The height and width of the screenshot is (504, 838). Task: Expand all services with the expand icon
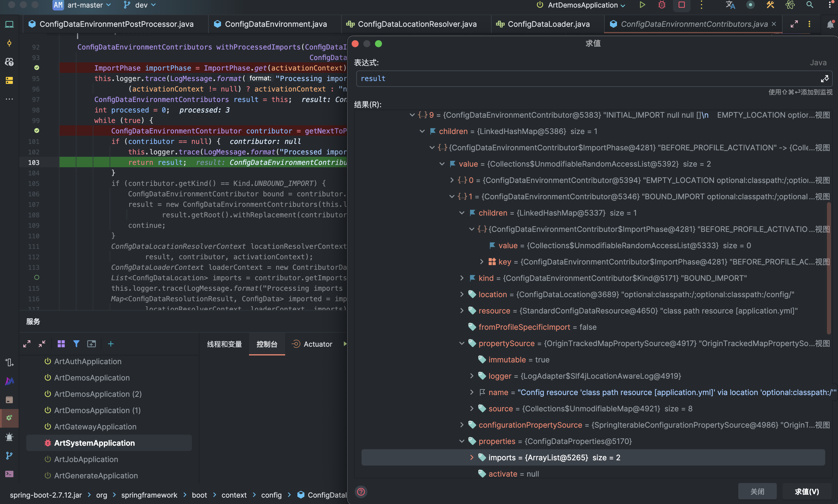pyautogui.click(x=27, y=344)
